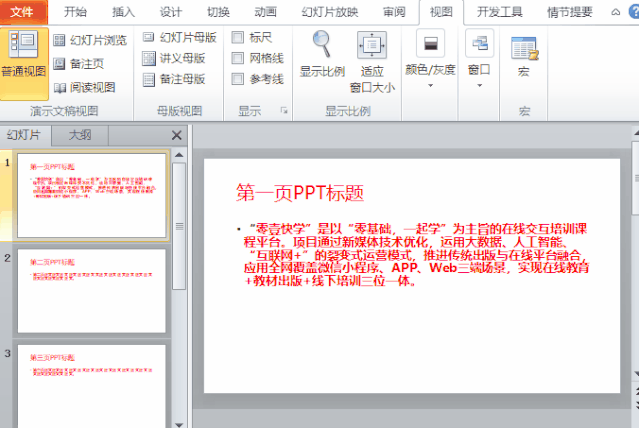Open the Zoom dialog (显示比例)
The width and height of the screenshot is (639, 428).
(322, 54)
